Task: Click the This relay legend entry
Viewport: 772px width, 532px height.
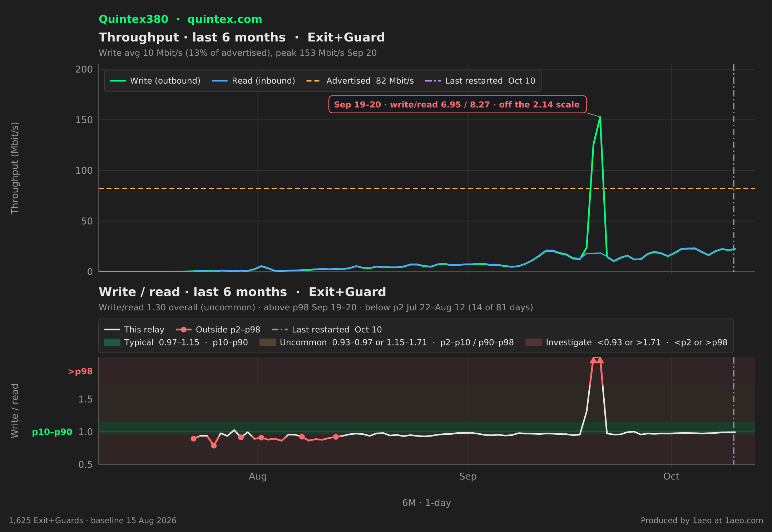Action: 134,330
